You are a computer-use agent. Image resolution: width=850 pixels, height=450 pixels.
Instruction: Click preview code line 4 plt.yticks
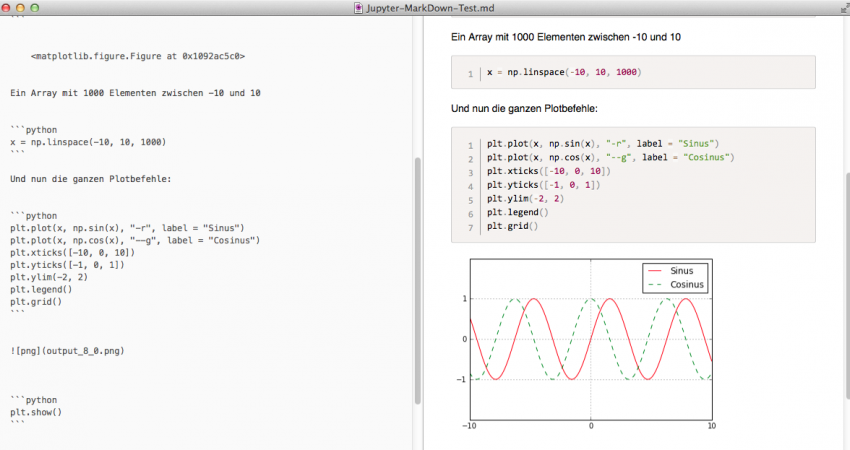click(x=543, y=185)
